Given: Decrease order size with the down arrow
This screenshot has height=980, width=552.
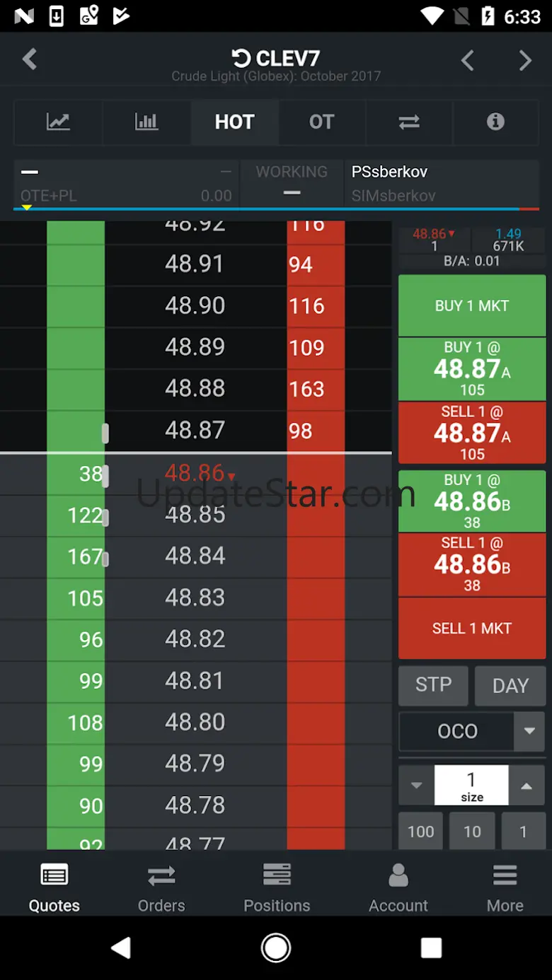Looking at the screenshot, I should tap(416, 785).
